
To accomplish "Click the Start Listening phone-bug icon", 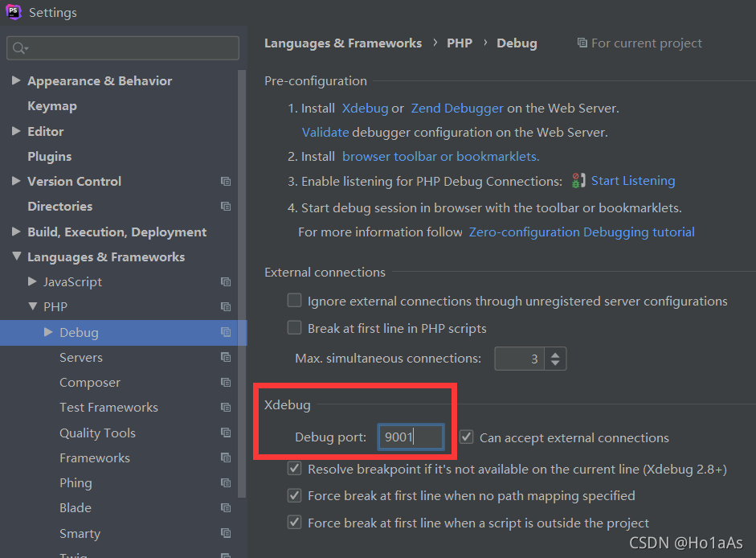I will point(578,181).
